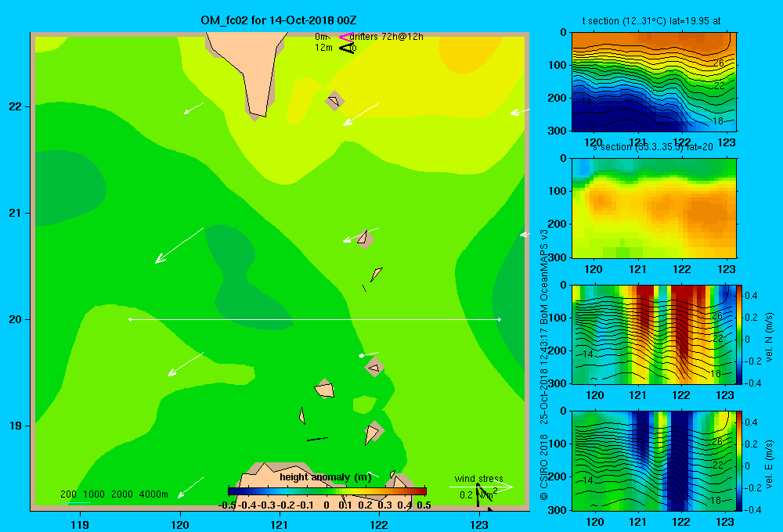Click the "s section" panel title

[x=653, y=147]
